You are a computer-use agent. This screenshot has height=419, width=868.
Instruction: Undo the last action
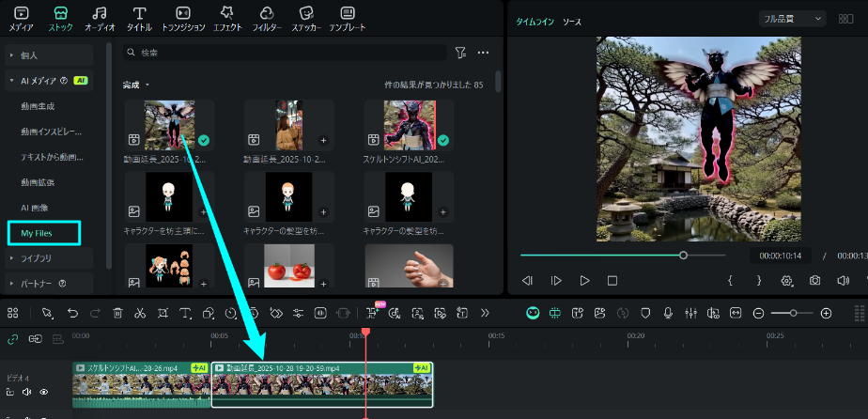pos(72,313)
